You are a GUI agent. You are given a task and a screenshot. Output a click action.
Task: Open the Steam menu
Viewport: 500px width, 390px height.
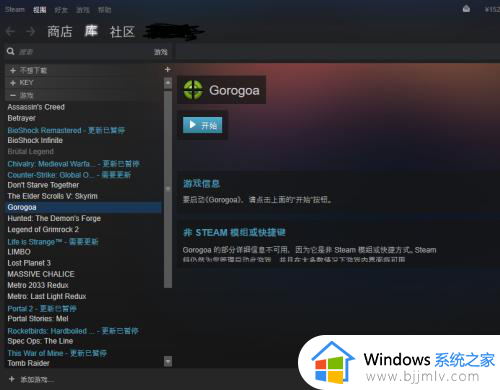[15, 9]
